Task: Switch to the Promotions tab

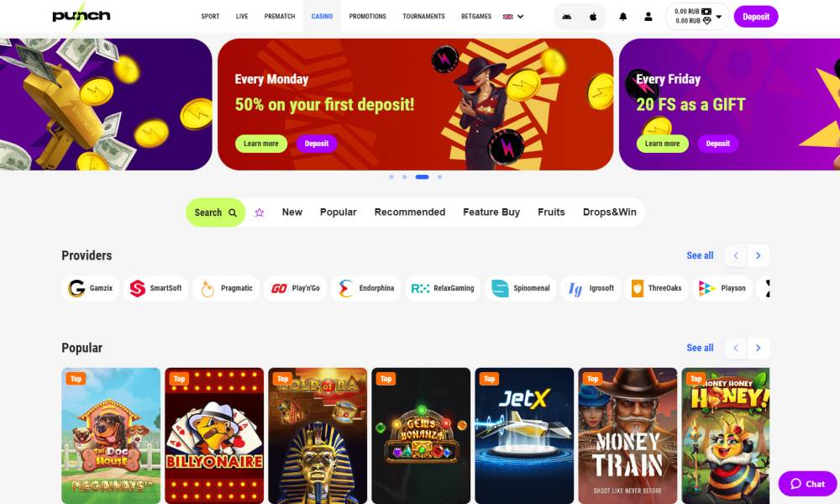Action: 368,17
